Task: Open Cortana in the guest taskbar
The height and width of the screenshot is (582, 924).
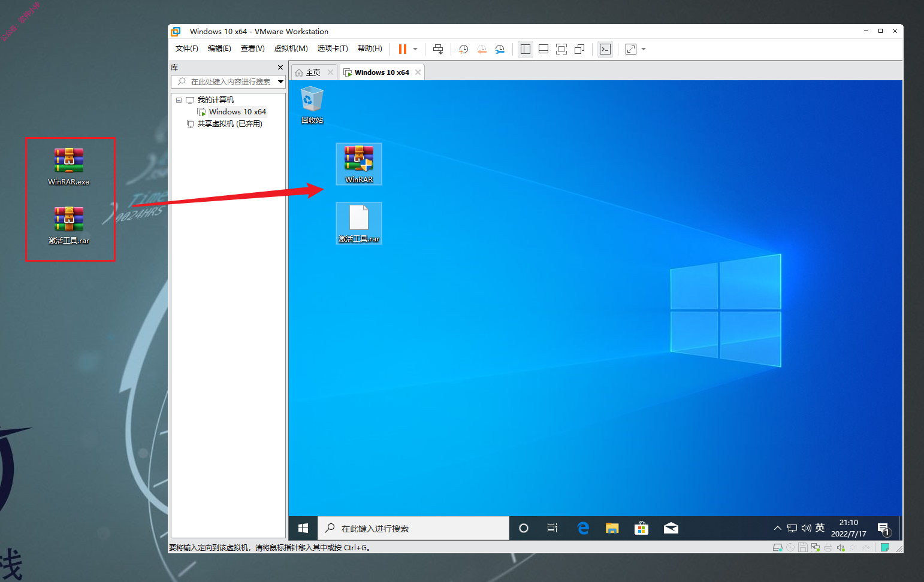Action: (x=524, y=528)
